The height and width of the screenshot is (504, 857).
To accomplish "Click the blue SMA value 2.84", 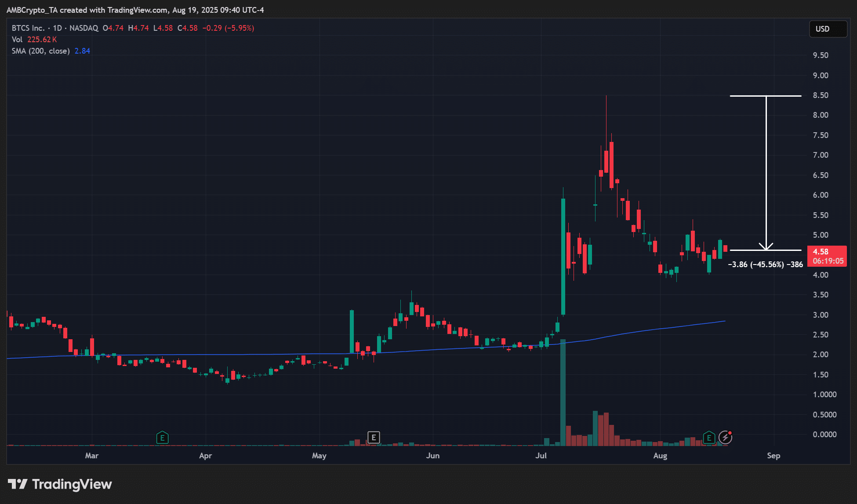I will tap(82, 51).
